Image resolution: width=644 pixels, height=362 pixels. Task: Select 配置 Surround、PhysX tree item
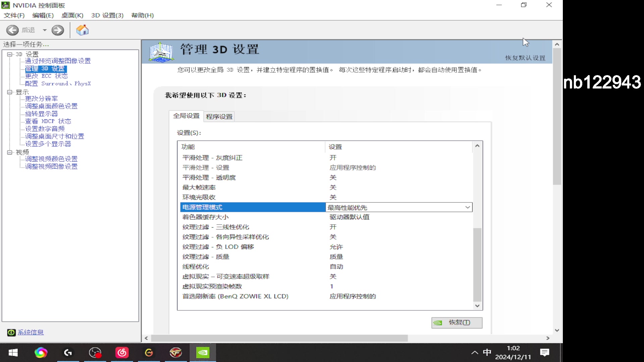click(58, 83)
